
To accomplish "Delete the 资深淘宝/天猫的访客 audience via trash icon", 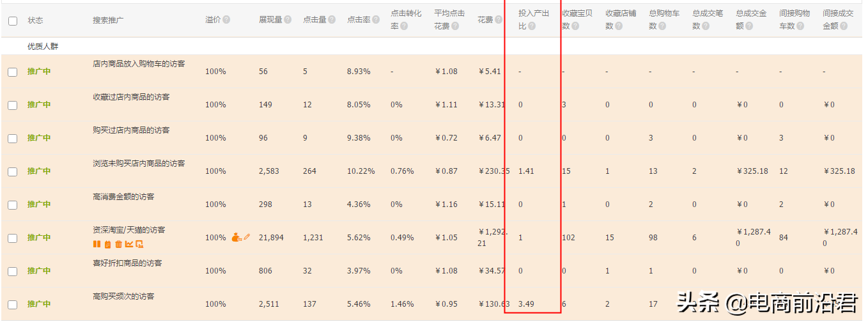I will point(118,244).
